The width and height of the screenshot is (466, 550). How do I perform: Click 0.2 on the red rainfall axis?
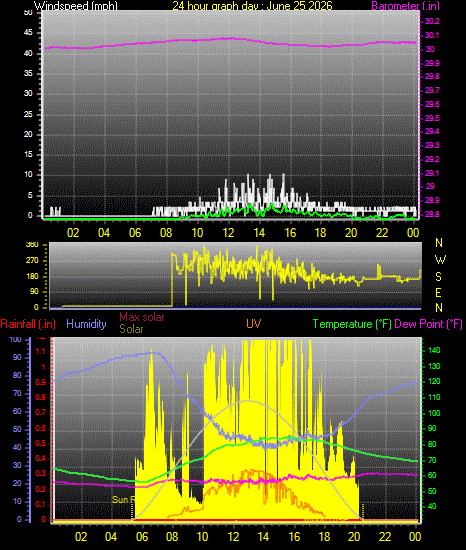click(41, 489)
